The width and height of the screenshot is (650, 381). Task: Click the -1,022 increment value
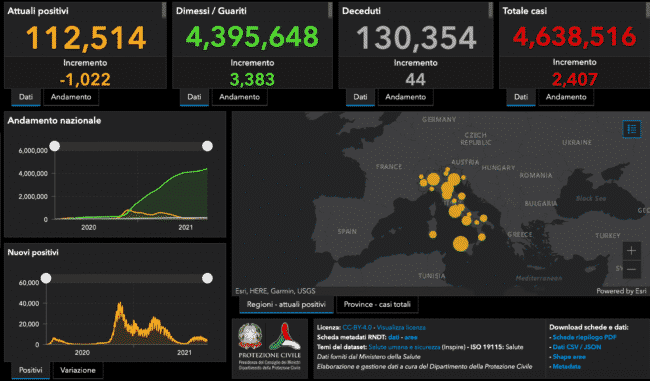(x=85, y=79)
